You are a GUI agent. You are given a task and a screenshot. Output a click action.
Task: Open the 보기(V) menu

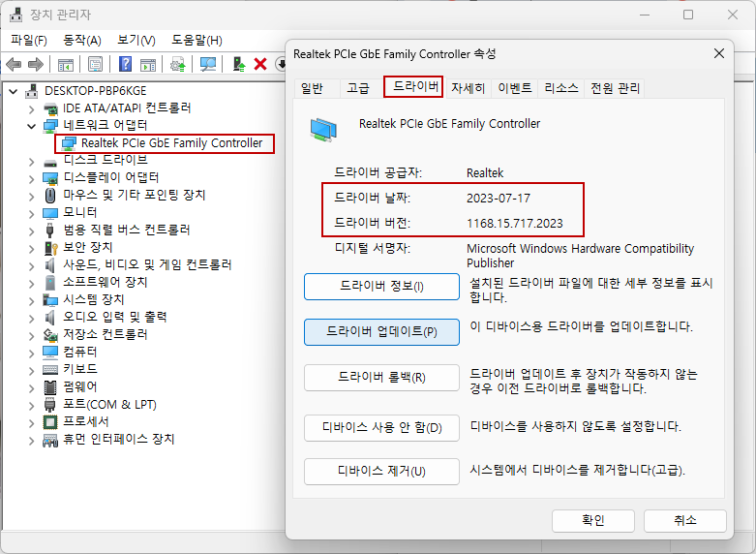[x=136, y=40]
